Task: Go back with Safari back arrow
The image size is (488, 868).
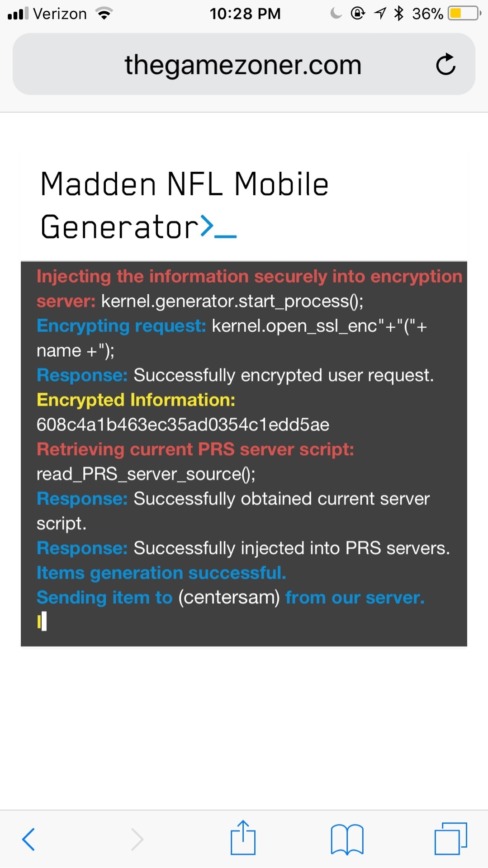Action: 28,840
